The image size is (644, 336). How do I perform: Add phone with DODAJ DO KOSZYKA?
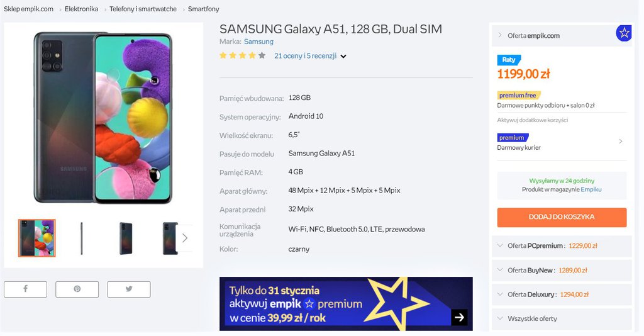562,217
